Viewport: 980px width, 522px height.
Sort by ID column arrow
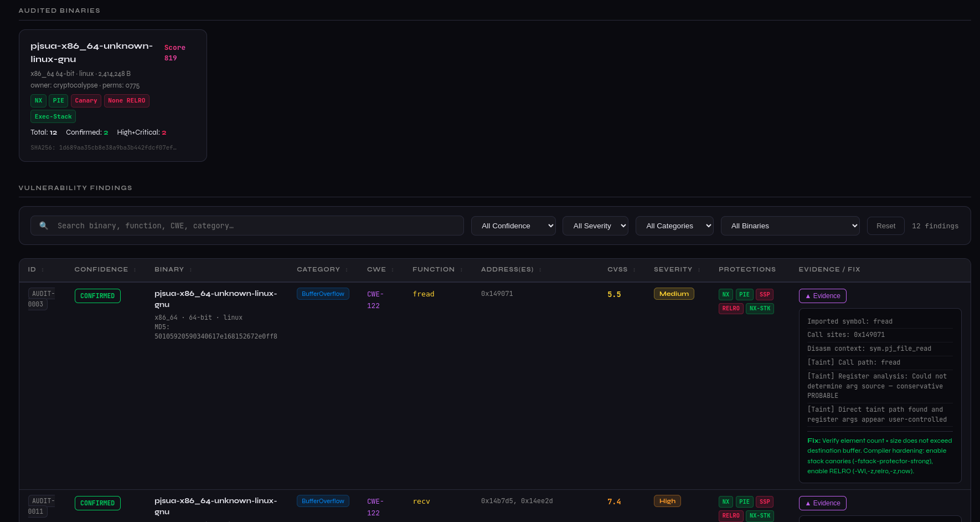point(43,270)
